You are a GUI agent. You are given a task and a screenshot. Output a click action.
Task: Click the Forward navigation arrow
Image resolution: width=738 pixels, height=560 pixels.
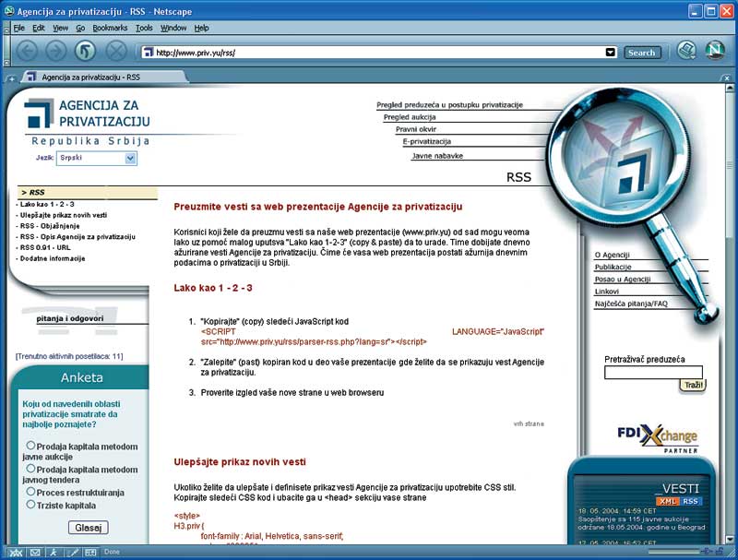[56, 51]
